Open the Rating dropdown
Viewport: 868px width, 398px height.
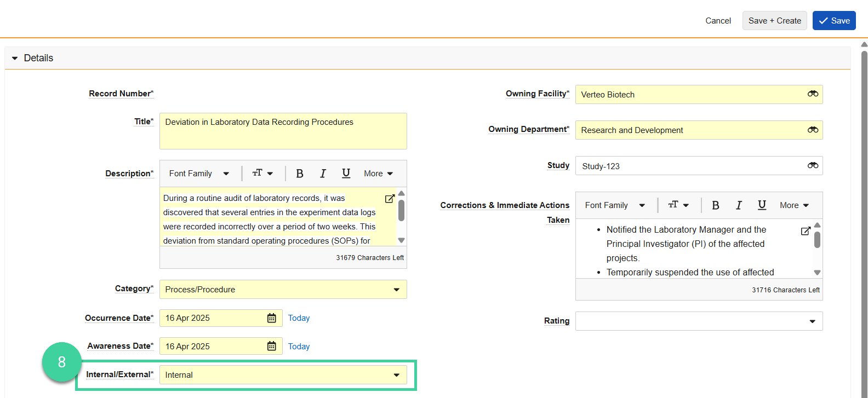699,321
